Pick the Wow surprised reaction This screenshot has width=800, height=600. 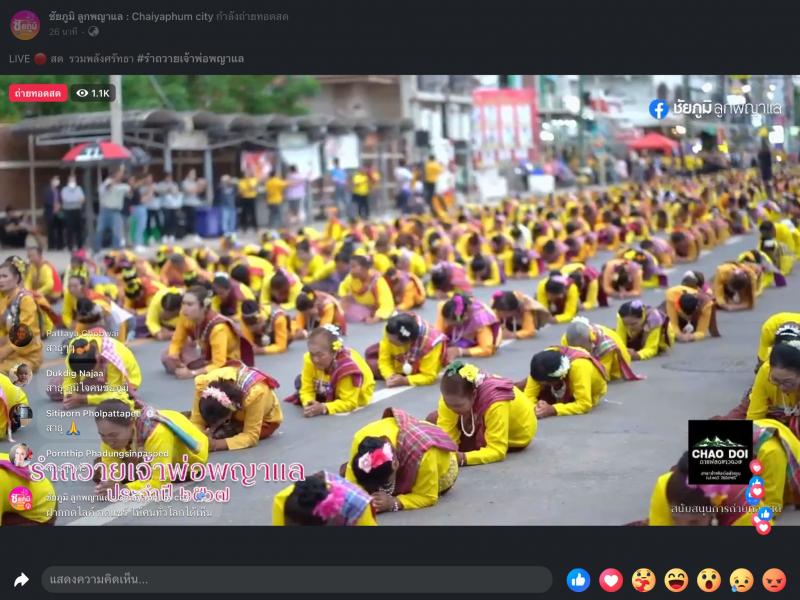[x=709, y=580]
